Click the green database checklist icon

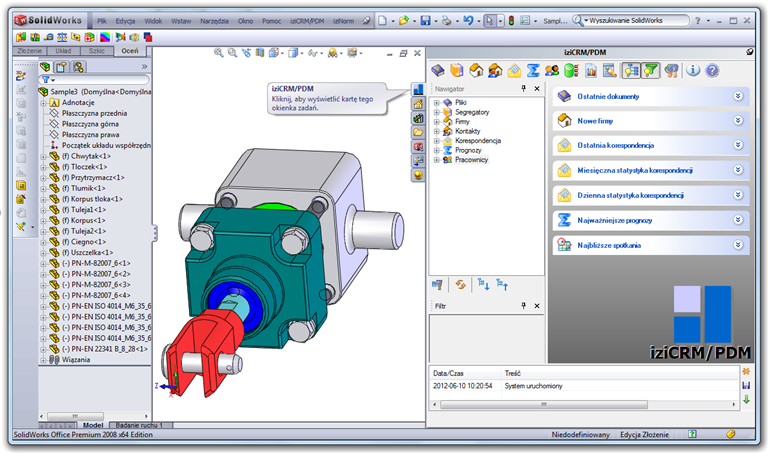click(x=571, y=71)
